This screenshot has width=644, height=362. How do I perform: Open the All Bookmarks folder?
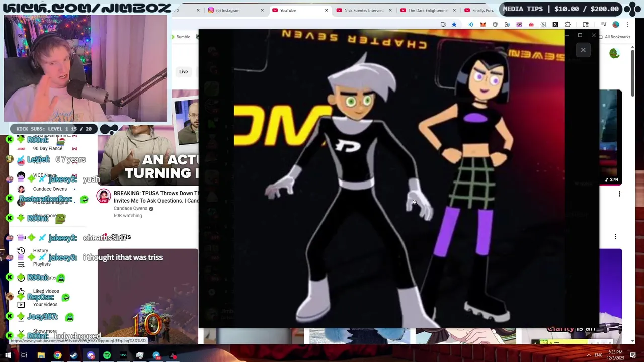(x=614, y=37)
